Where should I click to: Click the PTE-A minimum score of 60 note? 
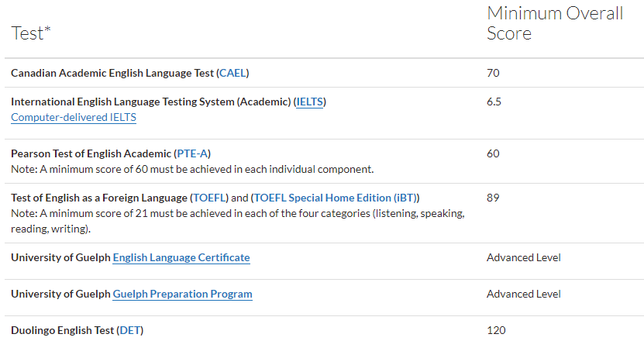(192, 169)
